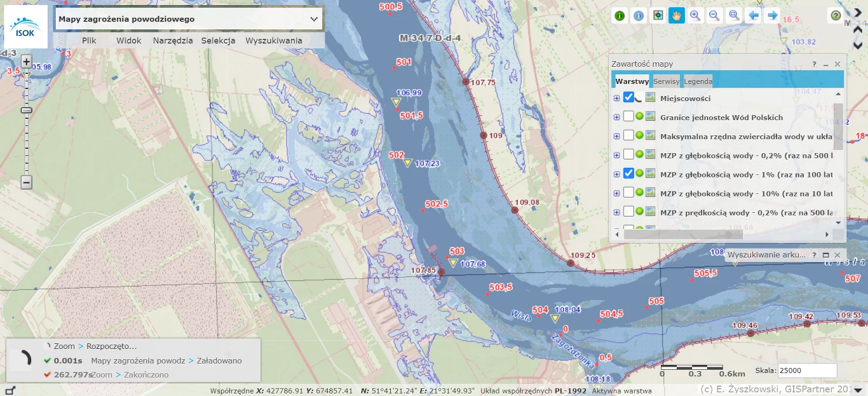Click the Skala scale input field
The width and height of the screenshot is (868, 396).
807,371
